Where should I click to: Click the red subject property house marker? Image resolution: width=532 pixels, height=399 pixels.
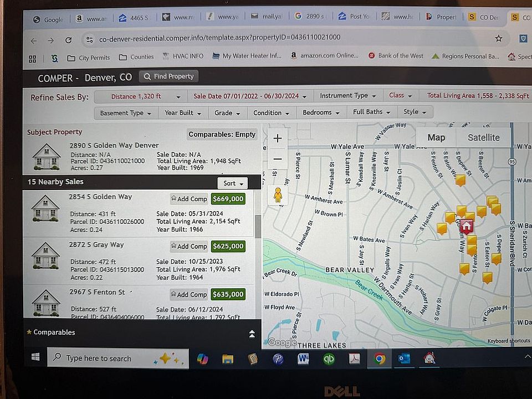pyautogui.click(x=467, y=226)
